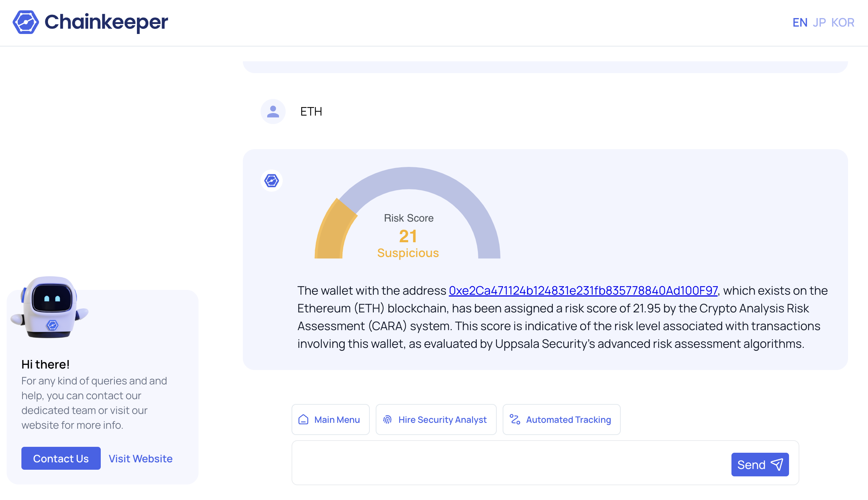This screenshot has width=868, height=500.
Task: Click the Chainkeeper bot avatar in reply
Action: (x=272, y=181)
